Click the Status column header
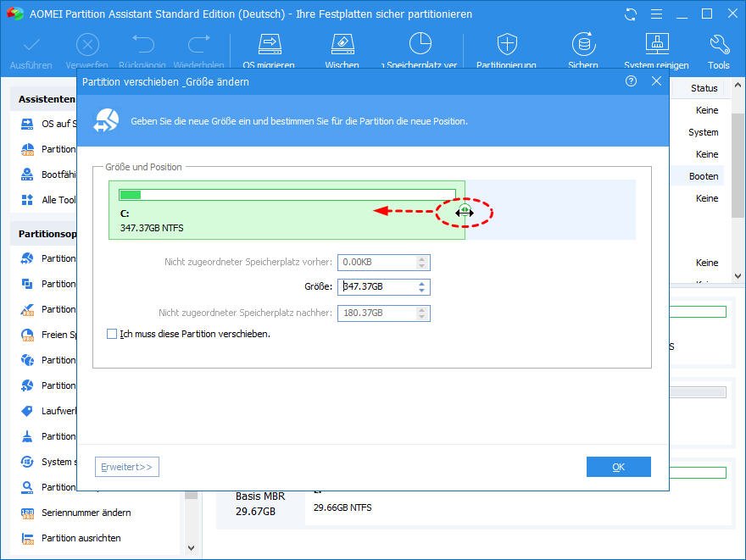The height and width of the screenshot is (560, 746). click(704, 88)
